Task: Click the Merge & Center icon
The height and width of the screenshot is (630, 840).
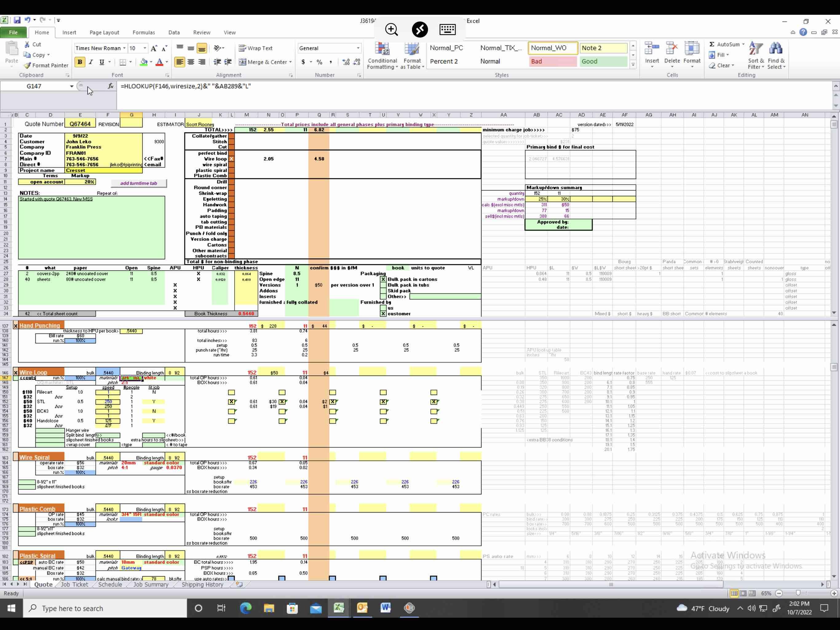Action: [x=242, y=62]
